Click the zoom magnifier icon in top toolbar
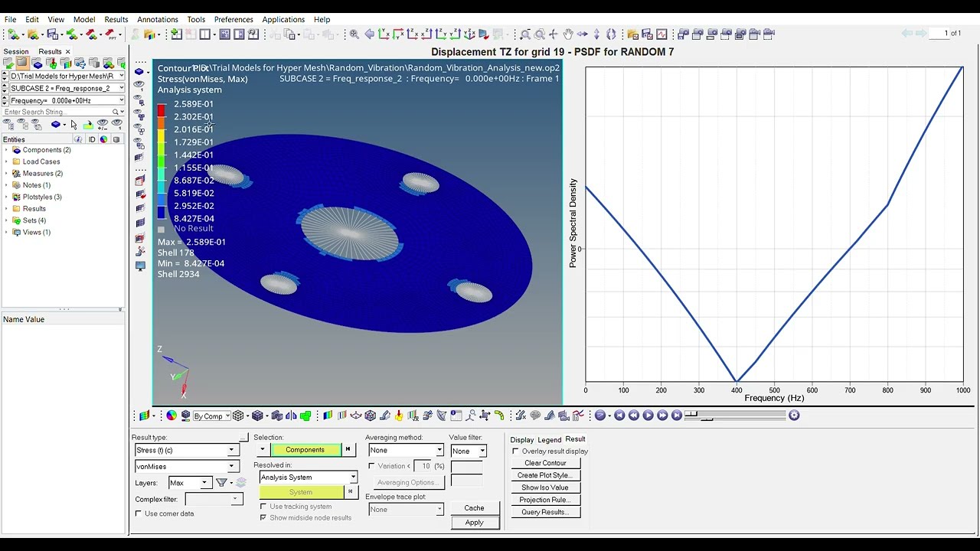 click(x=354, y=34)
